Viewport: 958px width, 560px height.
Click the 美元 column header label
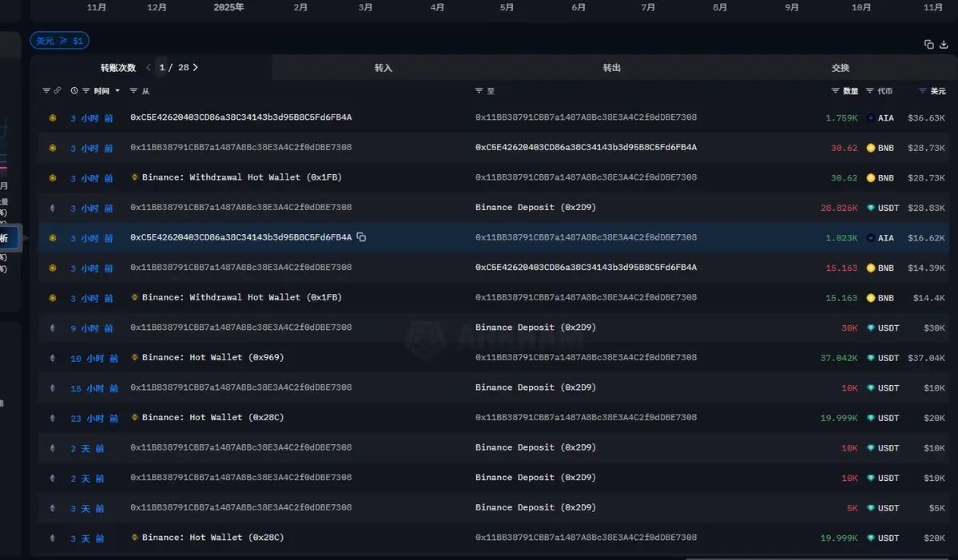click(938, 91)
